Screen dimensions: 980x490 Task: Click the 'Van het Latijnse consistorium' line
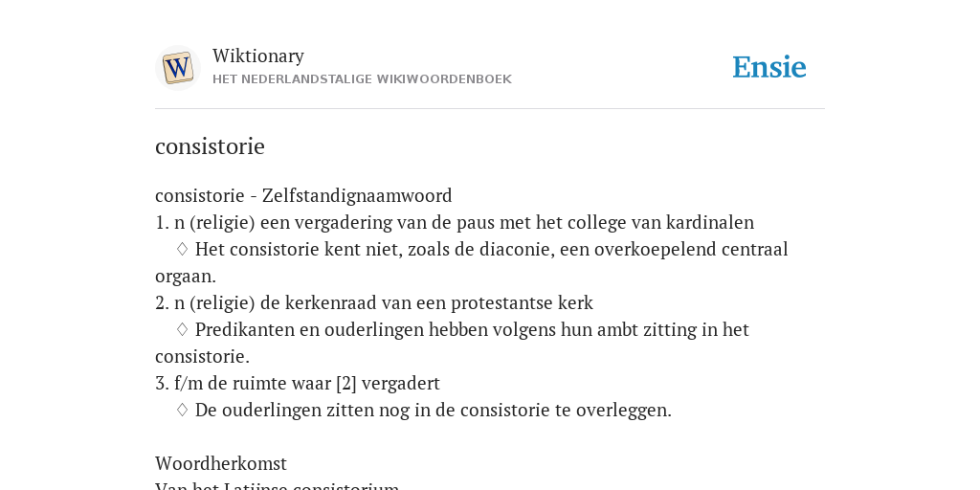click(x=278, y=485)
